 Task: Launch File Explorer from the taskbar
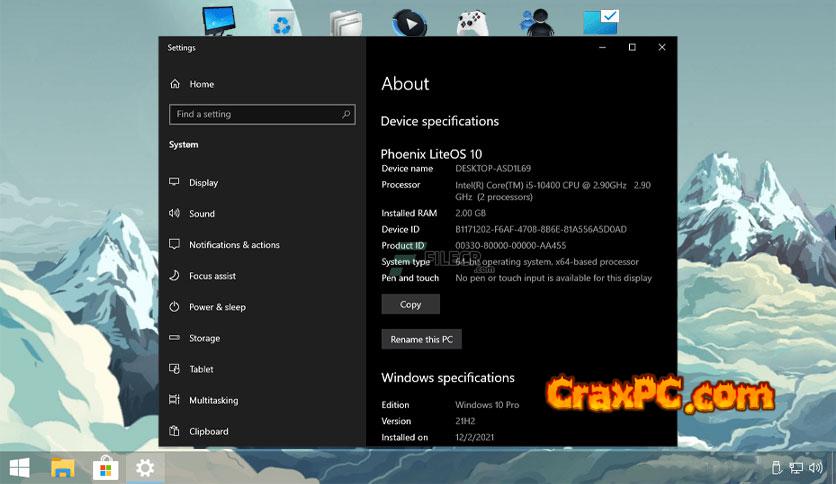[x=63, y=467]
